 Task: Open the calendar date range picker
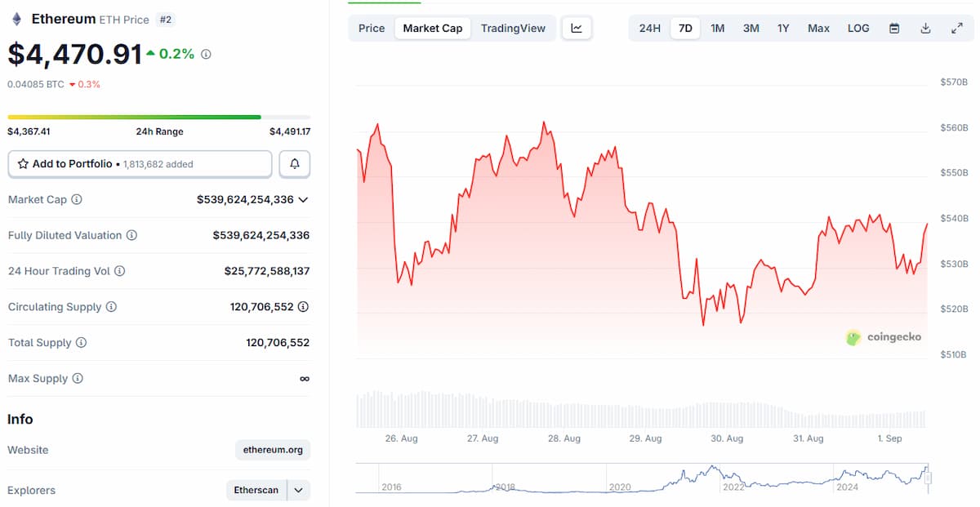[x=894, y=28]
